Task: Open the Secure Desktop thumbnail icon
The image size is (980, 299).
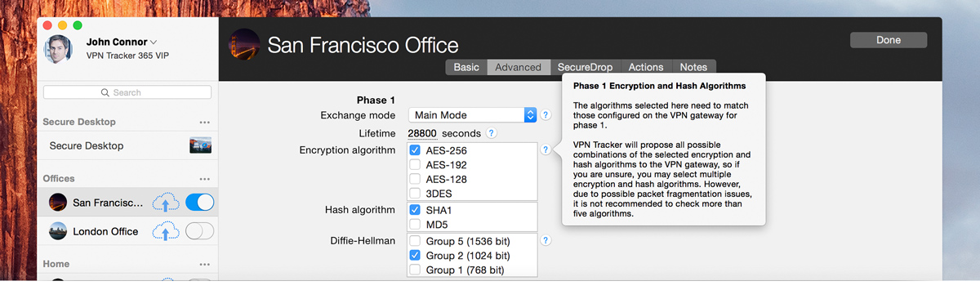Action: tap(200, 145)
